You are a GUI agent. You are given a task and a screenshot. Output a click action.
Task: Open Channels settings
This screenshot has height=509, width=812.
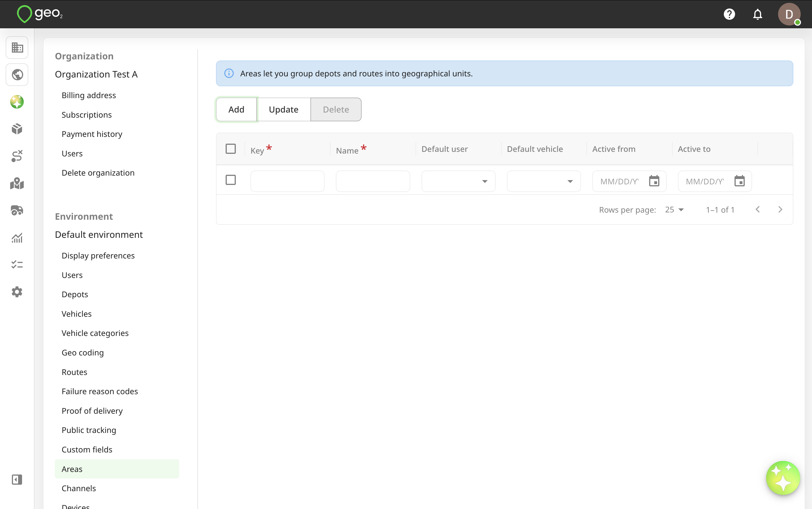(79, 488)
